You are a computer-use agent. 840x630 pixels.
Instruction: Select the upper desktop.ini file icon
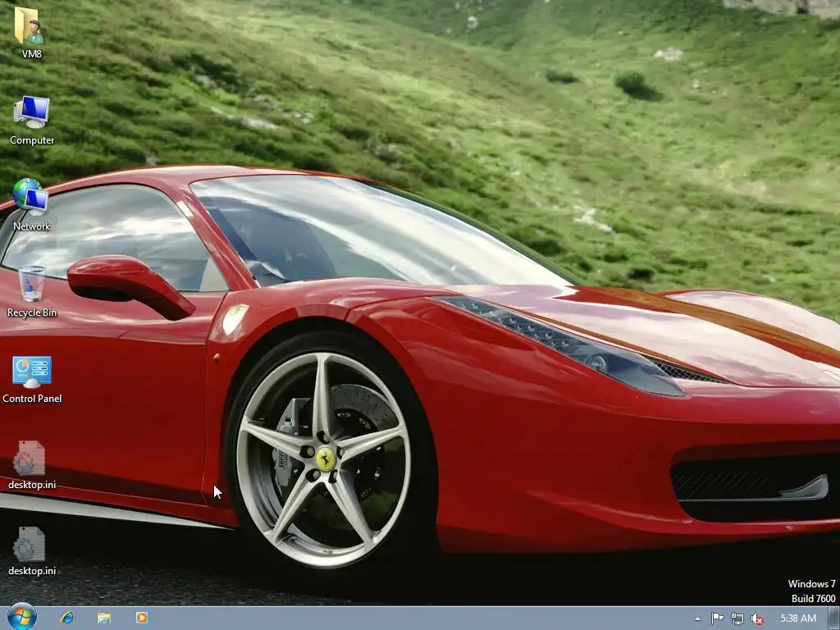(x=30, y=458)
